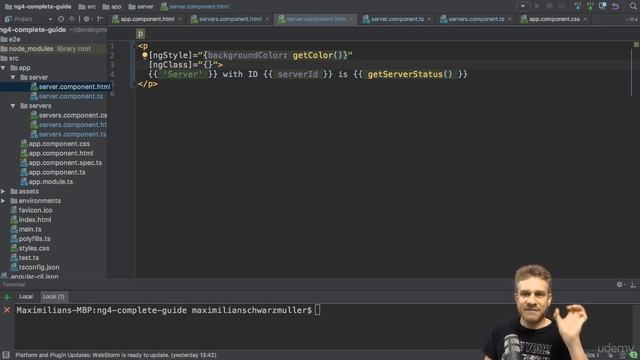This screenshot has width=640, height=360.
Task: Open app.component.spec.ts from tree
Action: 61,162
